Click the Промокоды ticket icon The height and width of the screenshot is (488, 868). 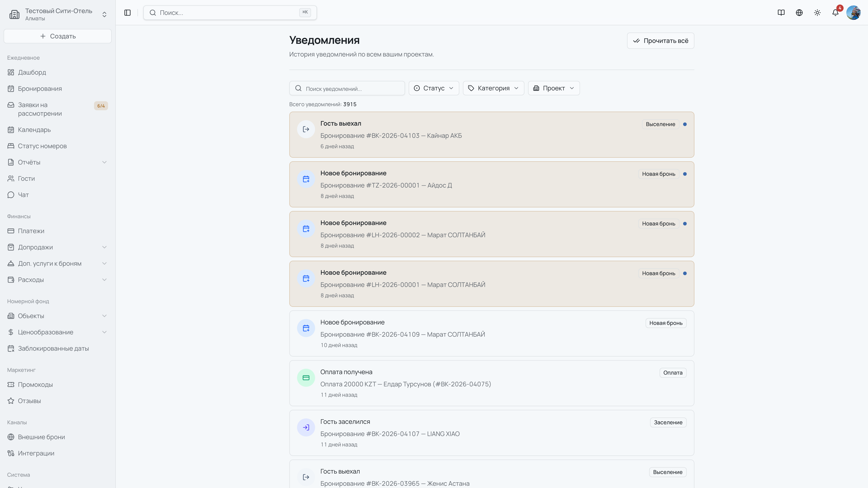tap(11, 384)
